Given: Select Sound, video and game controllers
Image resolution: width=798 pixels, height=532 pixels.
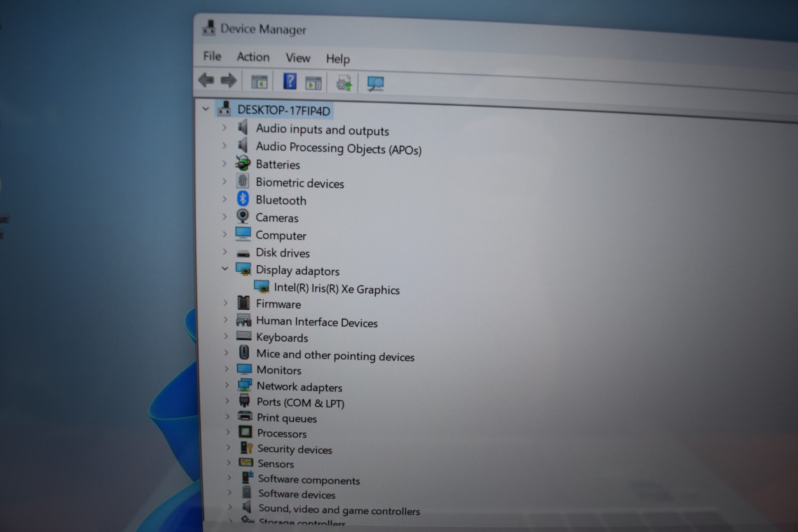Looking at the screenshot, I should (339, 510).
